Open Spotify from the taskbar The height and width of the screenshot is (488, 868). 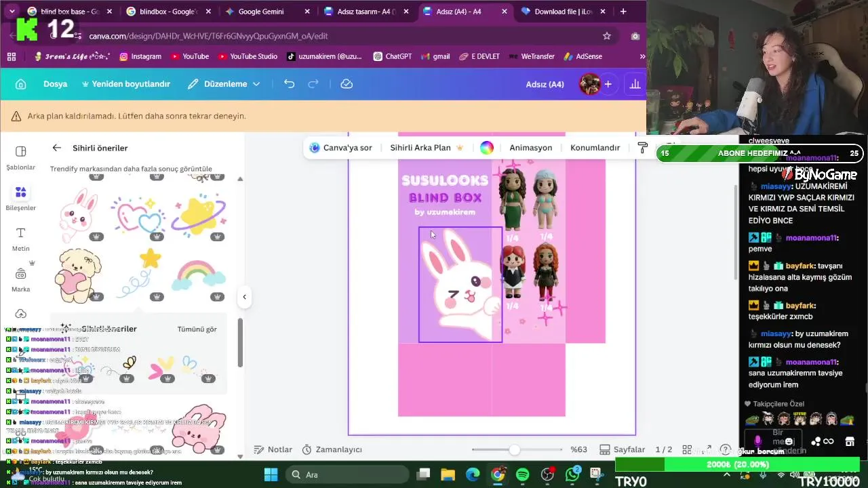(523, 474)
